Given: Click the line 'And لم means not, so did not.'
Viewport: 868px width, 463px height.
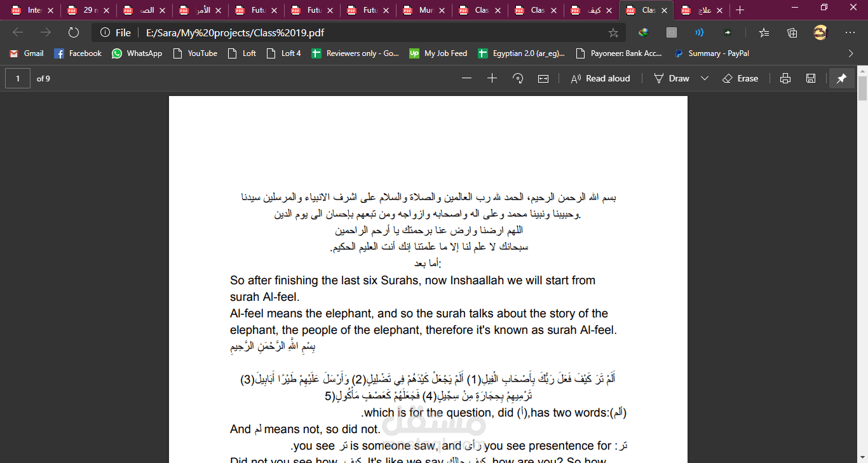Looking at the screenshot, I should pos(305,429).
